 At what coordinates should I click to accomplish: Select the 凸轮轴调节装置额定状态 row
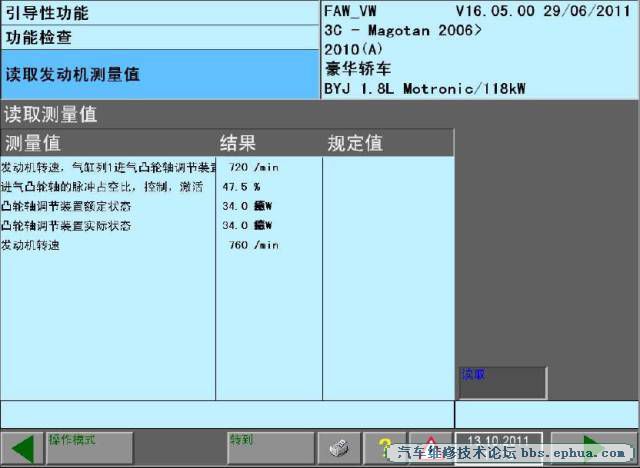[227, 206]
